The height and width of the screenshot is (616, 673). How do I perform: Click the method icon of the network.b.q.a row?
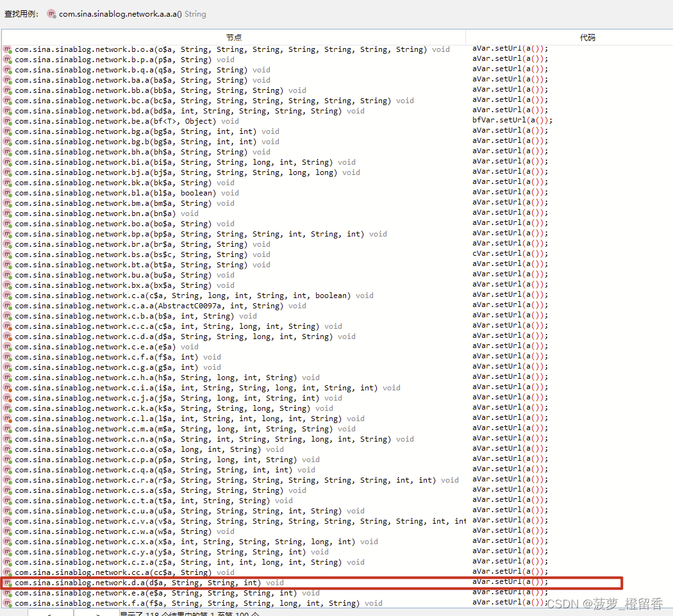(8, 71)
